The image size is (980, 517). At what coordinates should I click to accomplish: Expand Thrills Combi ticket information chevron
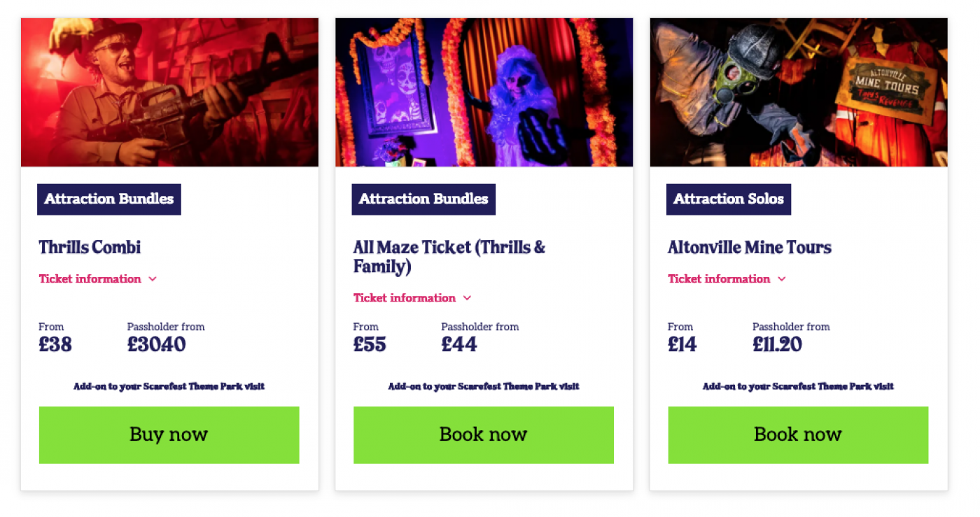tap(153, 279)
